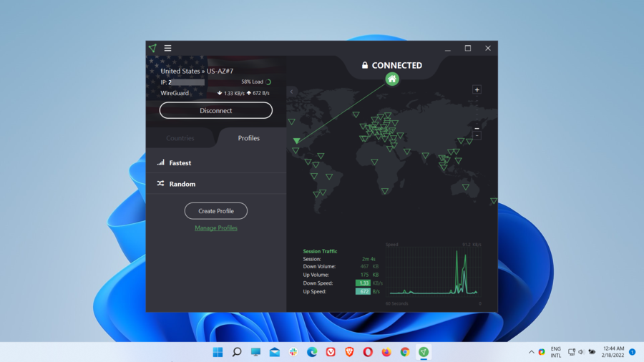Connect using the Random profile
This screenshot has width=644, height=362.
(182, 184)
